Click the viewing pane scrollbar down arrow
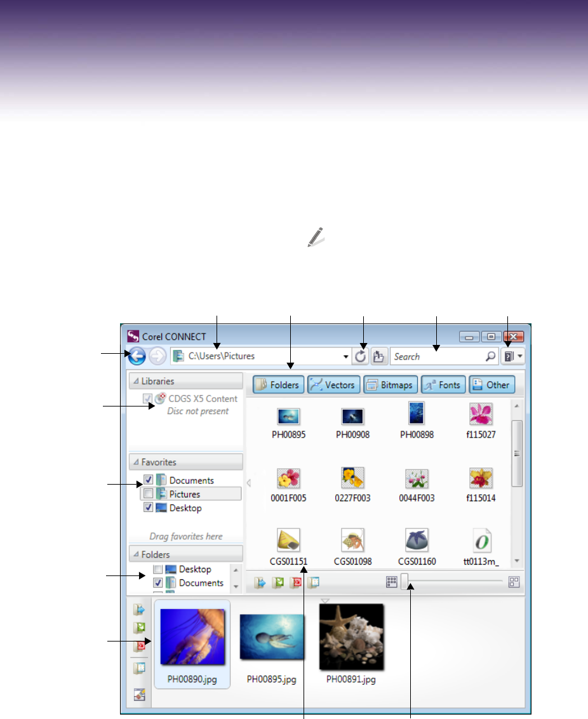Image resolution: width=588 pixels, height=719 pixels. [x=517, y=561]
